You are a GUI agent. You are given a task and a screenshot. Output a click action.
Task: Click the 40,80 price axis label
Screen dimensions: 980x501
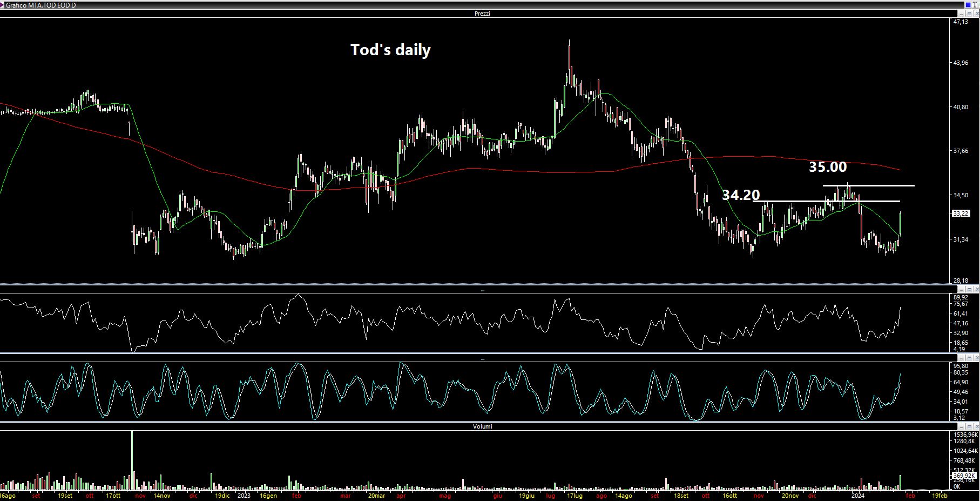(961, 107)
